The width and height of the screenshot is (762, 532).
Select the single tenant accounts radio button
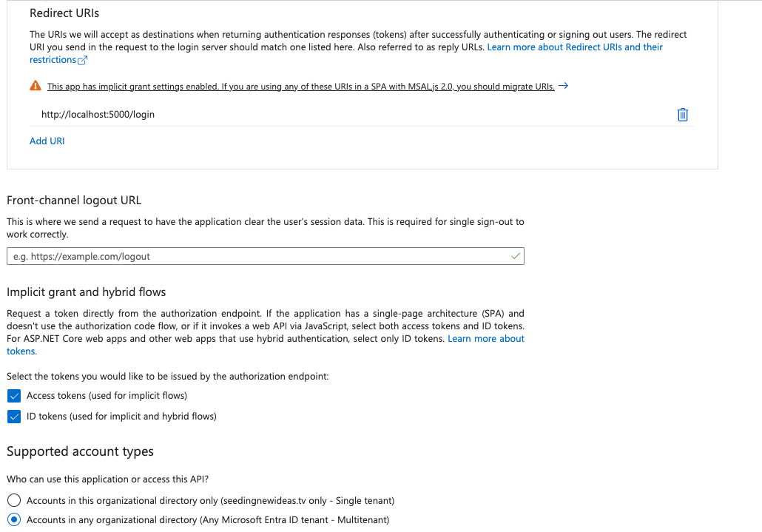[13, 500]
